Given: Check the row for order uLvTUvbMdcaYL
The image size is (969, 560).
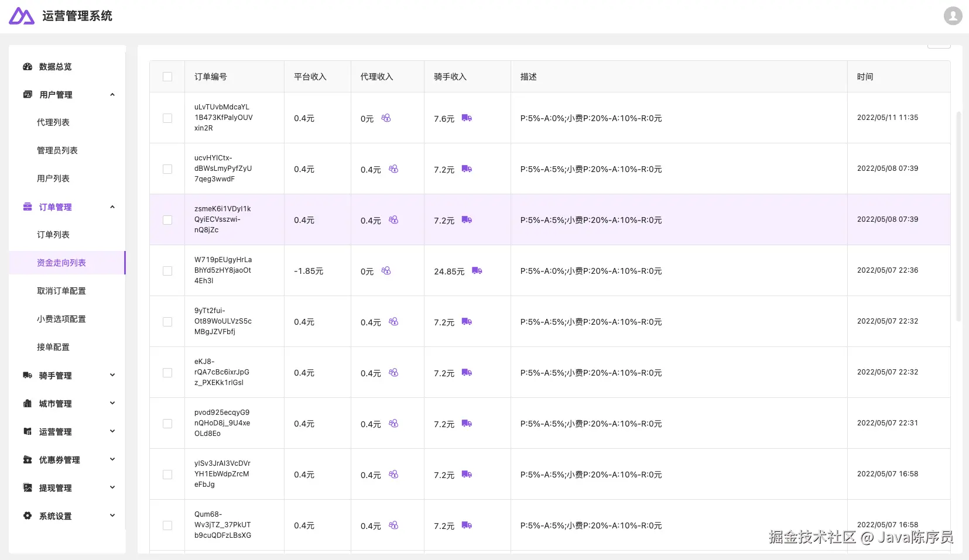Looking at the screenshot, I should tap(167, 118).
